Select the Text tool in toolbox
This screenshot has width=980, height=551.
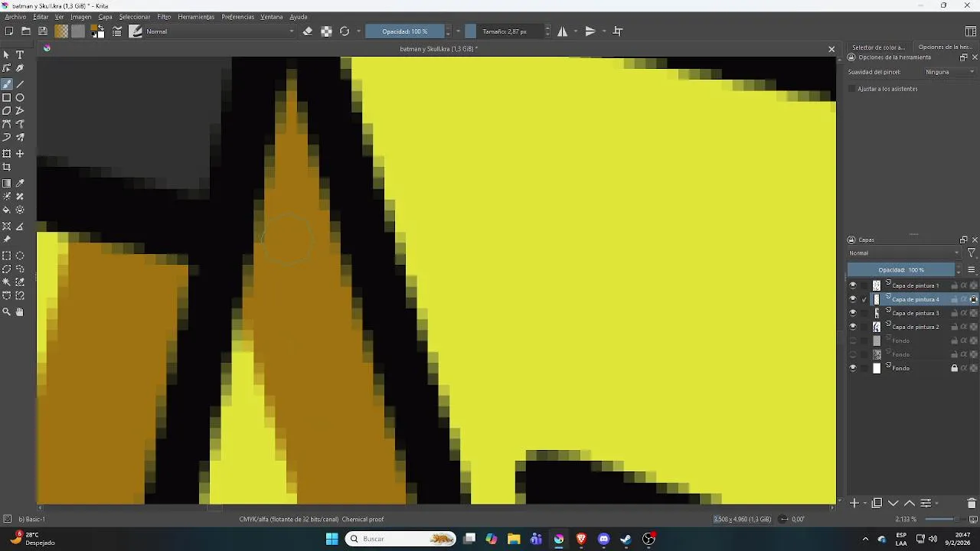pyautogui.click(x=20, y=55)
